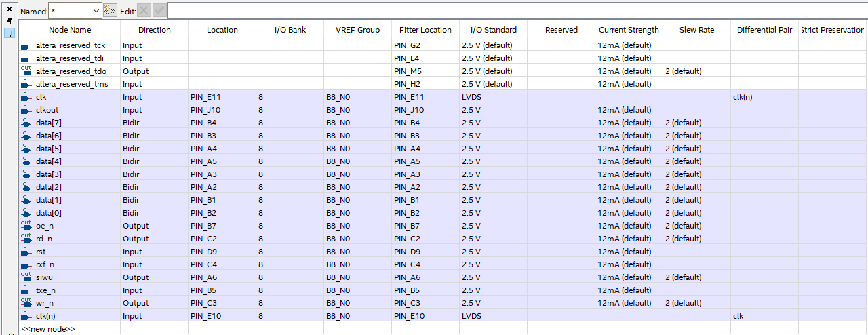Sort by the Node Name column header

coord(69,30)
